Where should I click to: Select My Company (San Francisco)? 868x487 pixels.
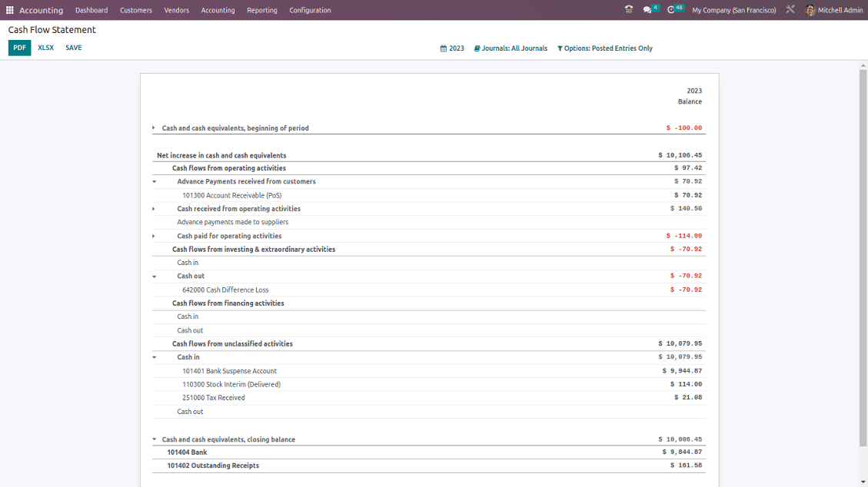(x=733, y=10)
